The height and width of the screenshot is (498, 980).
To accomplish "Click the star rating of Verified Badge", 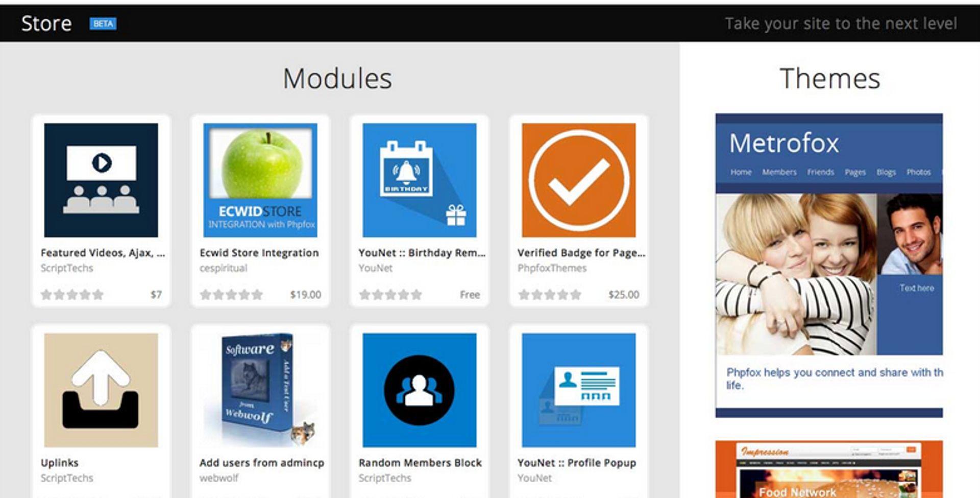I will click(550, 295).
